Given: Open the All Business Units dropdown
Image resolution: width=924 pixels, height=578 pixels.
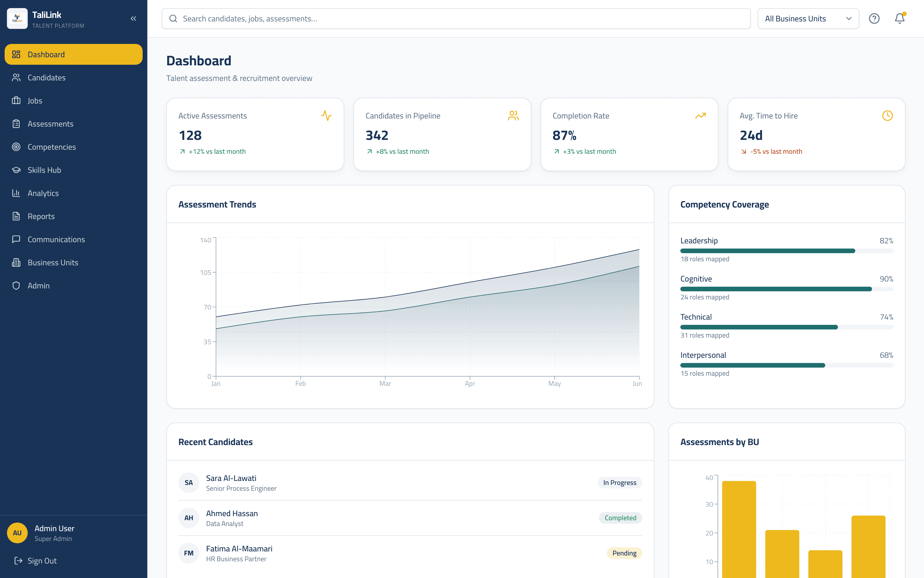Looking at the screenshot, I should pyautogui.click(x=808, y=18).
